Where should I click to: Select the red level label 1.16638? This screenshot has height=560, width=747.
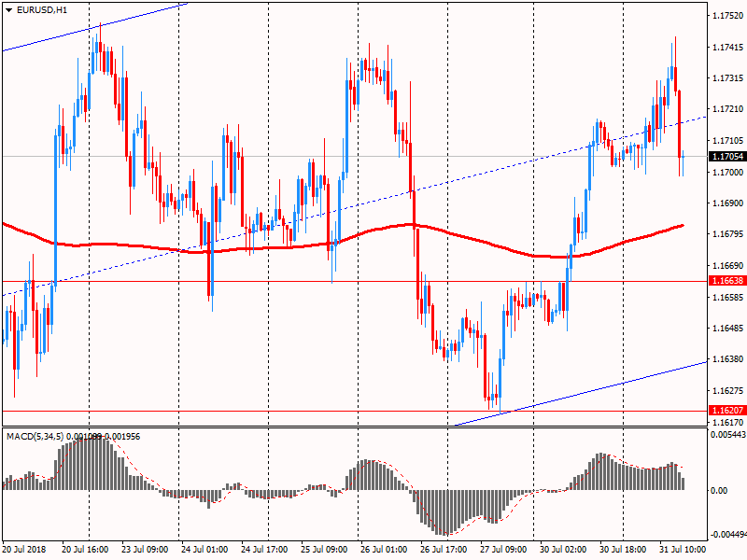pyautogui.click(x=727, y=281)
